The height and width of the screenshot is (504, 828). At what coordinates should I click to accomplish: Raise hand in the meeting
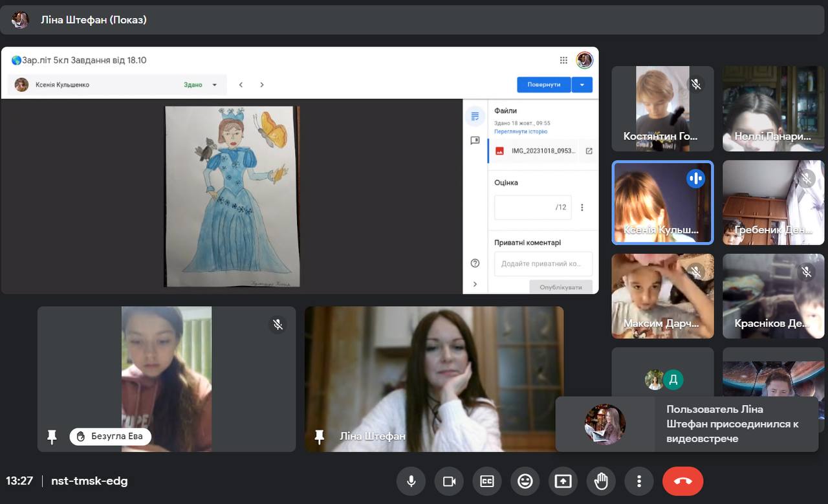click(601, 481)
